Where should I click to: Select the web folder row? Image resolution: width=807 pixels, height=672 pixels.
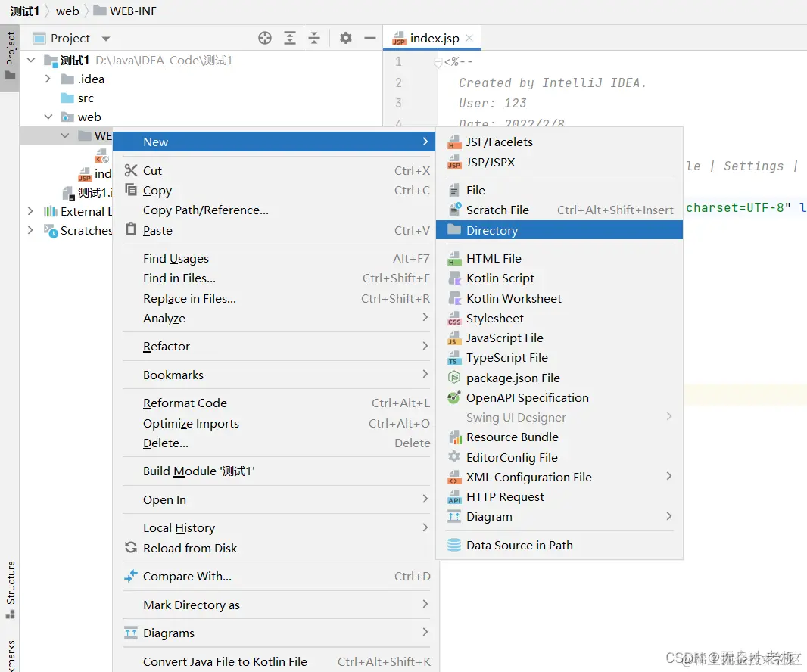click(x=201, y=117)
